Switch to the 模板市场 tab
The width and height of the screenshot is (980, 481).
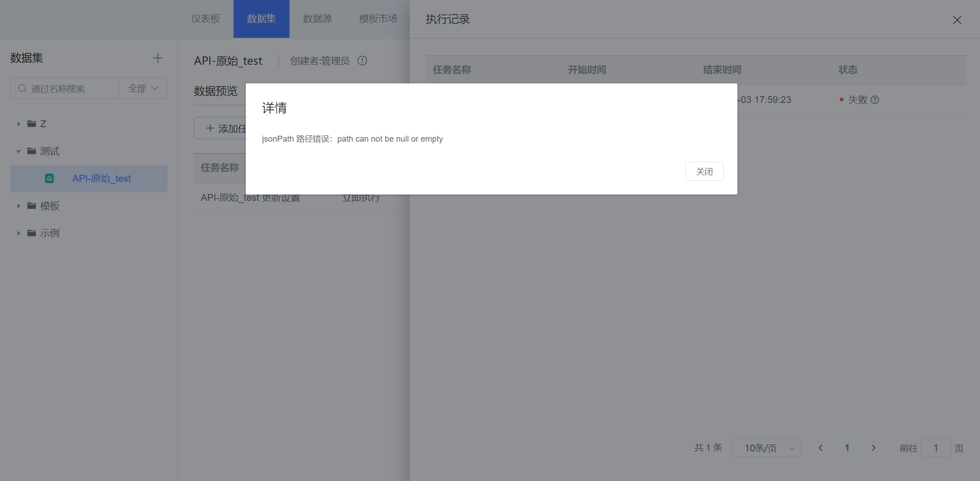tap(378, 19)
